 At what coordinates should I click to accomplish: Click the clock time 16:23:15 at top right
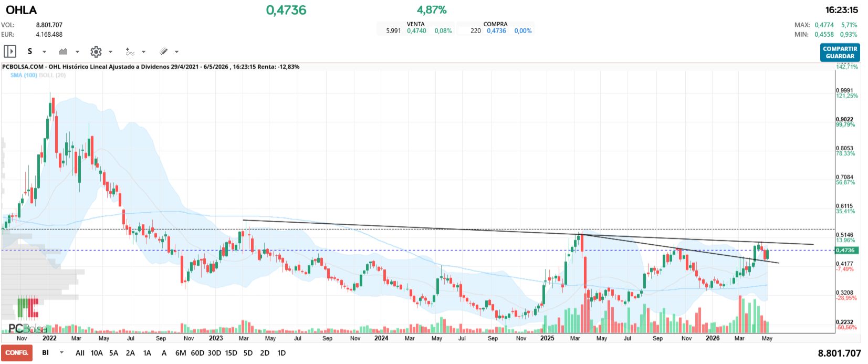point(841,10)
